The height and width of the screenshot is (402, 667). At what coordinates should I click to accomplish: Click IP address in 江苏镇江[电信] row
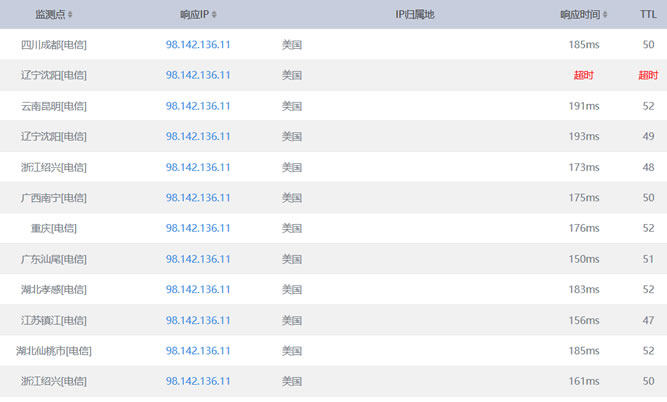click(x=198, y=320)
